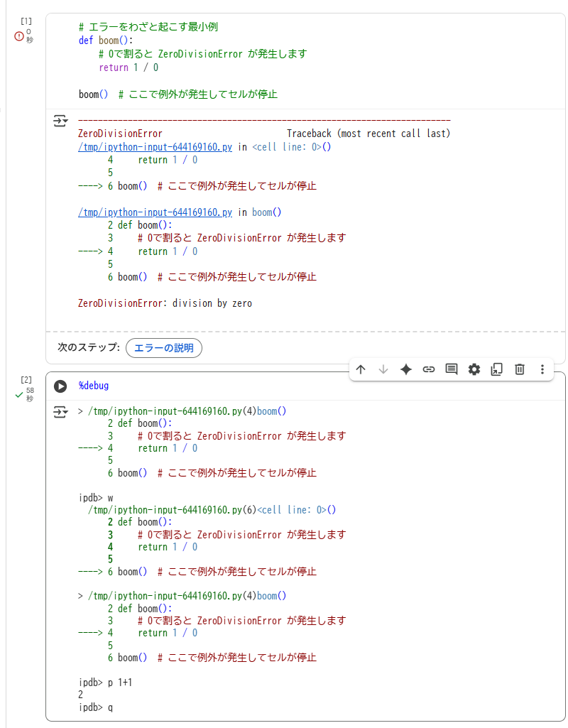
Task: Open output actions icon beside ipdb output
Action: point(61,412)
